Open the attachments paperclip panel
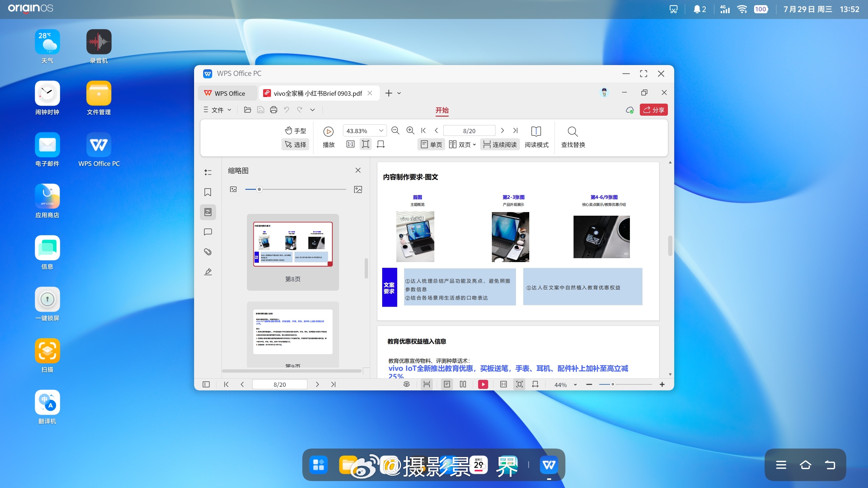 tap(208, 252)
